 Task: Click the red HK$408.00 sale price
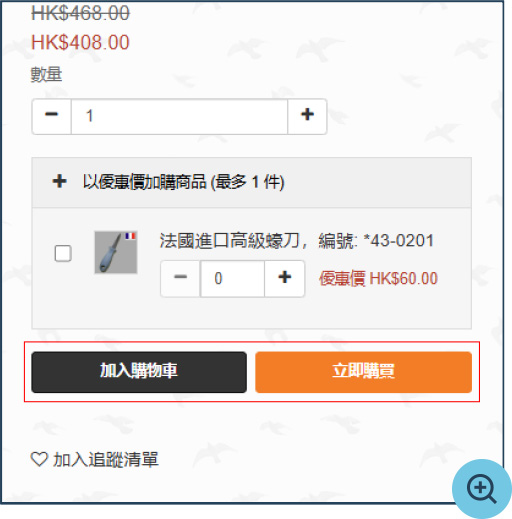pos(80,42)
